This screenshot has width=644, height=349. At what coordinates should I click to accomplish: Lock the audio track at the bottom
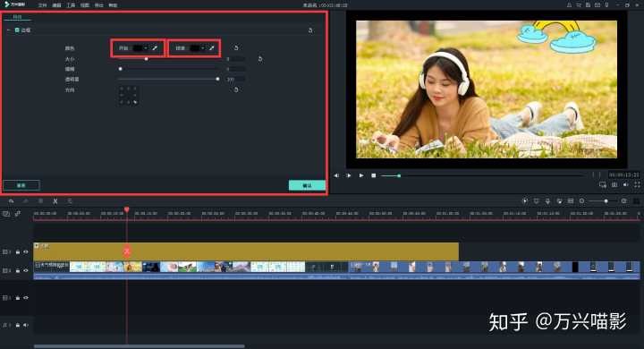[18, 325]
